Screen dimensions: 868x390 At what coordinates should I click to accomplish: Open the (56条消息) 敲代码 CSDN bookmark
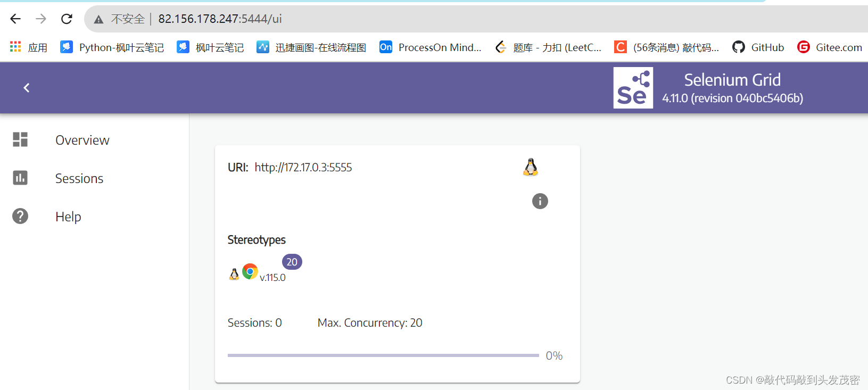[666, 47]
